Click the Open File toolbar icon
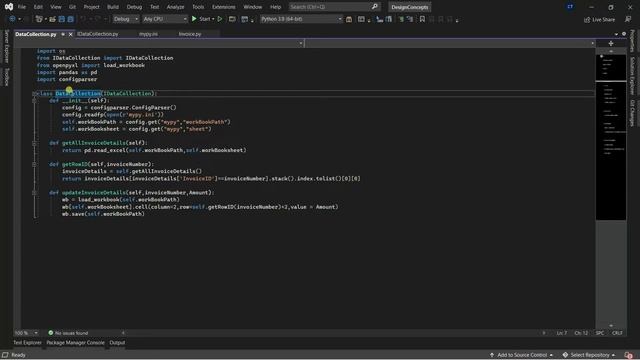This screenshot has width=640, height=360. coord(52,19)
